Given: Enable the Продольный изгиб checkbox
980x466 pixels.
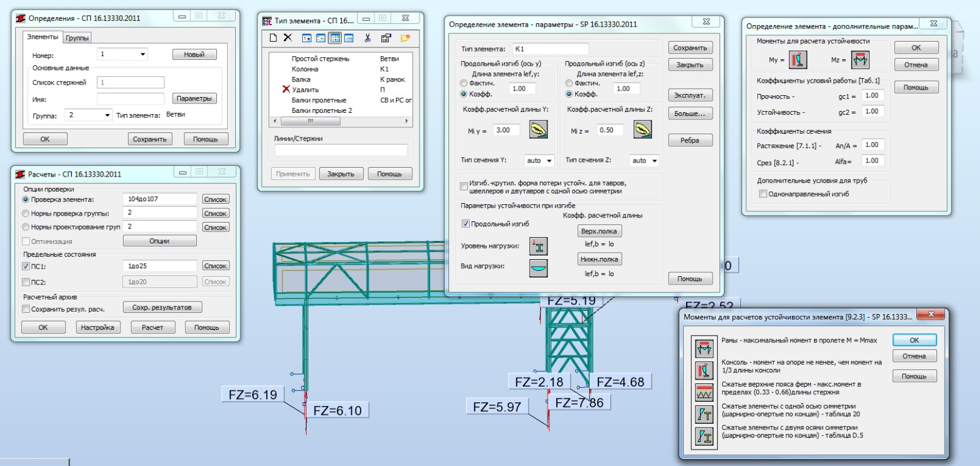Looking at the screenshot, I should pyautogui.click(x=466, y=223).
